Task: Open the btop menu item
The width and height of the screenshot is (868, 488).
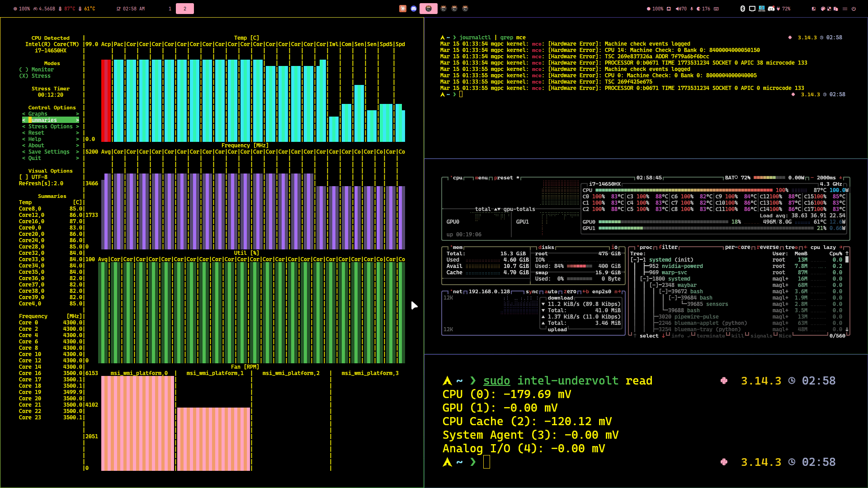Action: coord(481,178)
